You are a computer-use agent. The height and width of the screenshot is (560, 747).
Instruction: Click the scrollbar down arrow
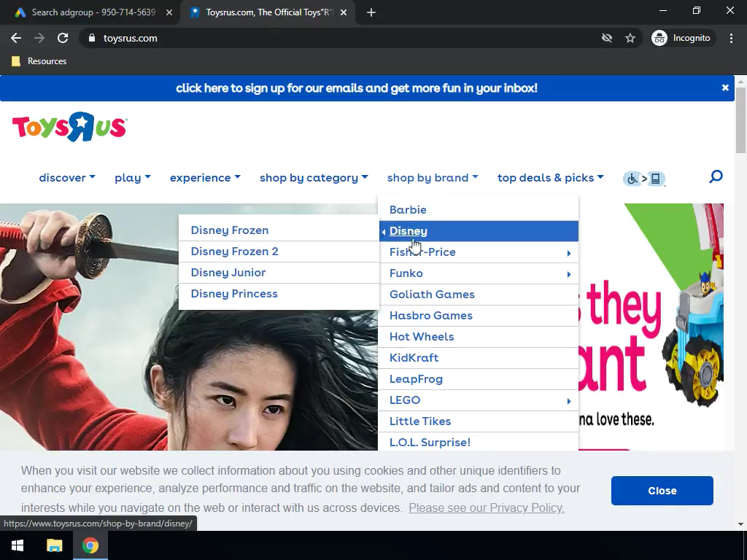pyautogui.click(x=740, y=524)
